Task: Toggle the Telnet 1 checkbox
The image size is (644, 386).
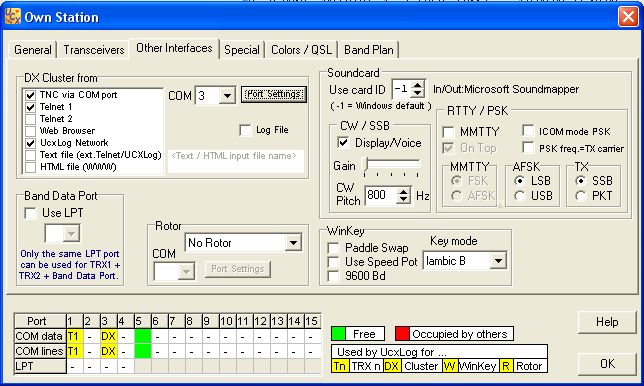Action: [x=30, y=107]
